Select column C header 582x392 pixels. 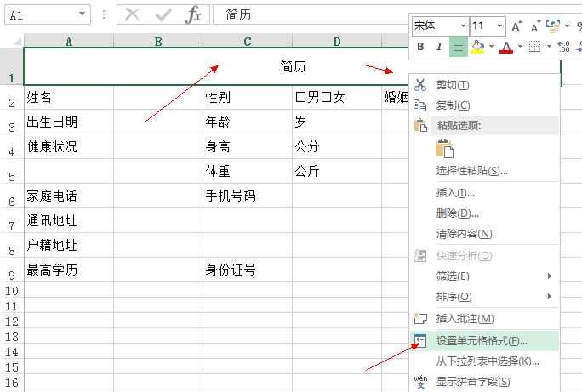point(248,41)
